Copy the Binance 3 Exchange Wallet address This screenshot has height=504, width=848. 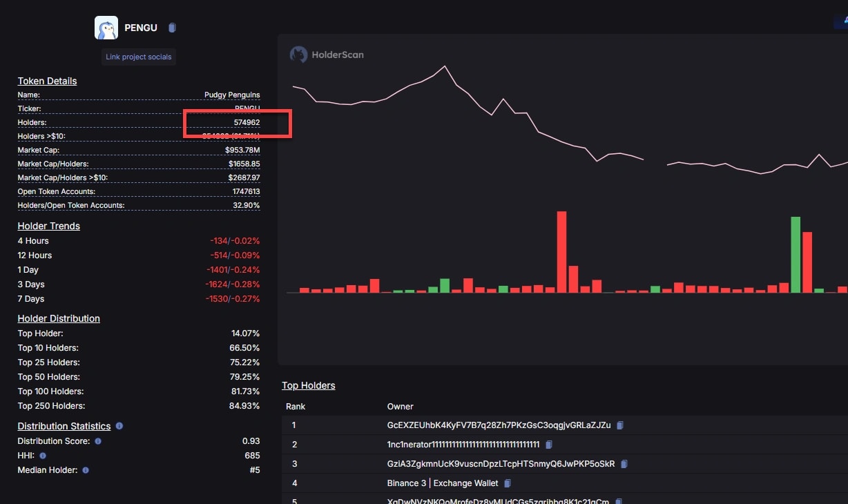click(x=508, y=483)
